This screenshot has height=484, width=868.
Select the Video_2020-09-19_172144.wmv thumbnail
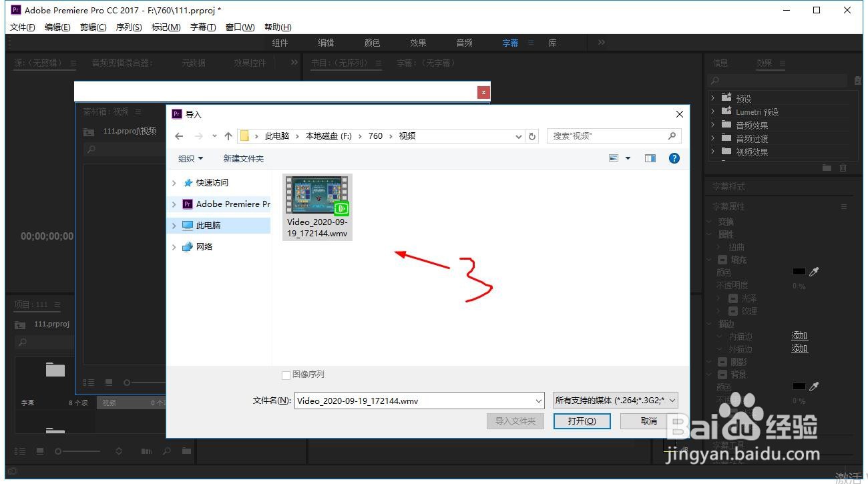[x=317, y=207]
